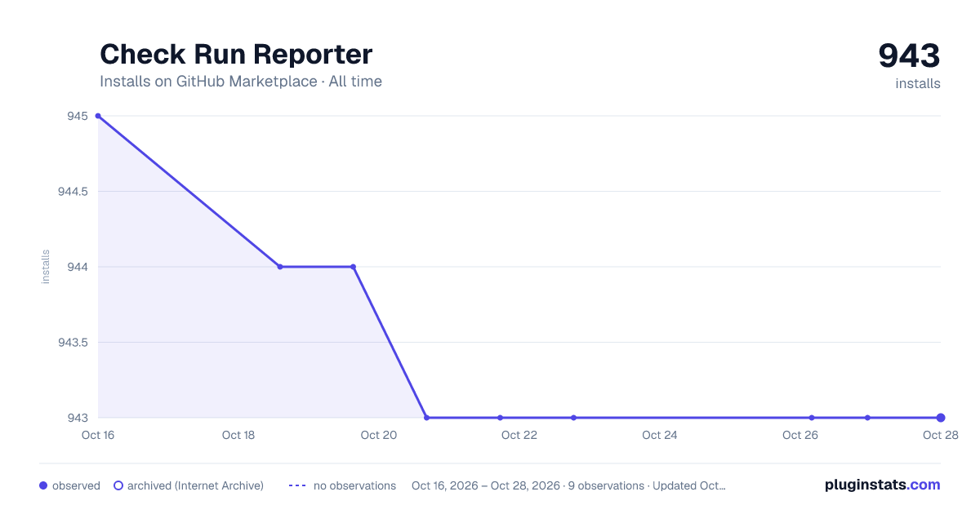Select the data point just before Oct 22
The height and width of the screenshot is (514, 980).
(x=500, y=418)
